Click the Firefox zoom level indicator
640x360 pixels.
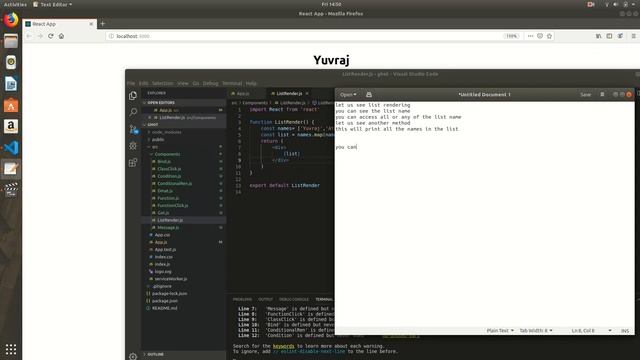(511, 36)
